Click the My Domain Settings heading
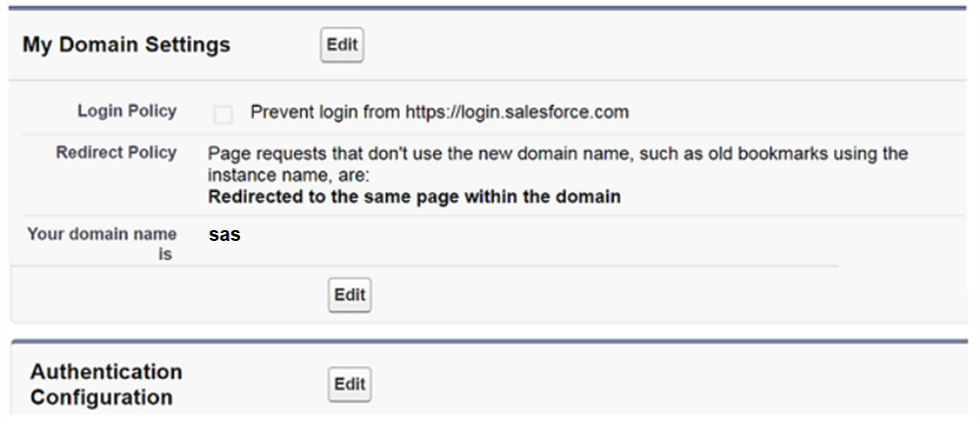This screenshot has width=980, height=425. [x=126, y=45]
